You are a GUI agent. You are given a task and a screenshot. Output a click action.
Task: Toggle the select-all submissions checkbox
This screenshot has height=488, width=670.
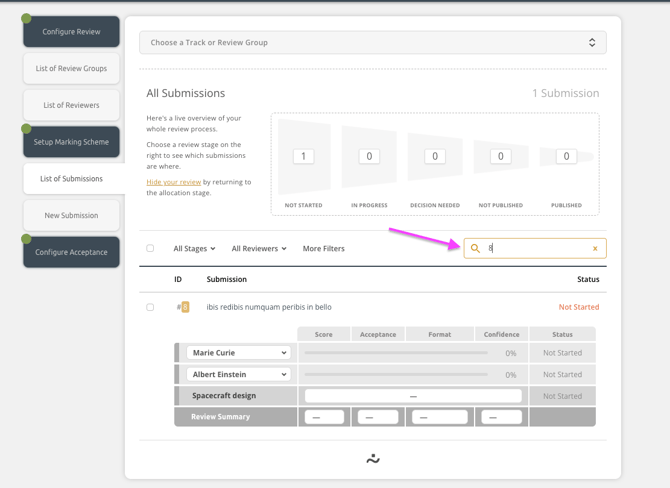(x=150, y=248)
